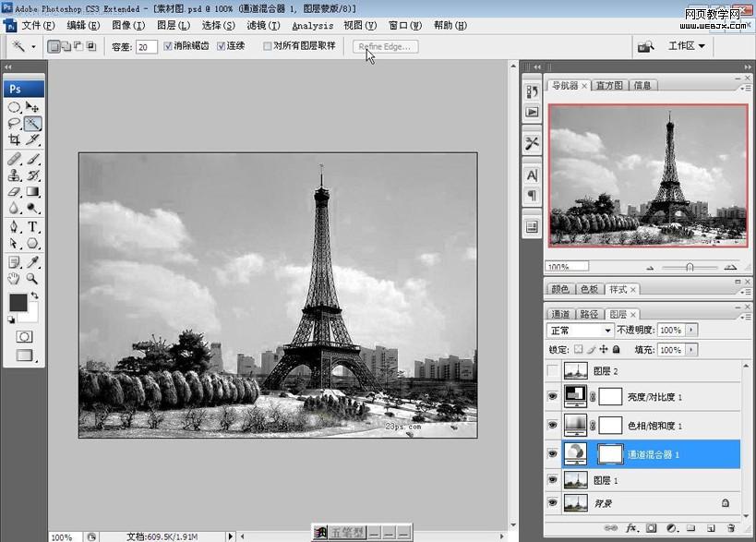
Task: Click the delete layer trash icon
Action: click(731, 528)
